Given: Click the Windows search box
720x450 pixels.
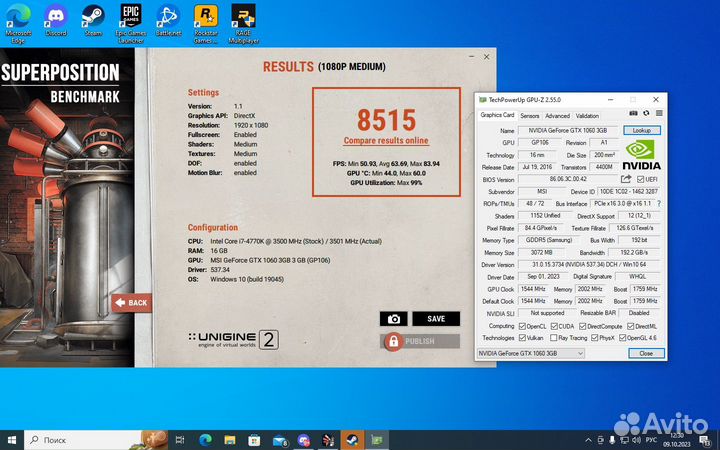Looking at the screenshot, I should click(x=96, y=440).
